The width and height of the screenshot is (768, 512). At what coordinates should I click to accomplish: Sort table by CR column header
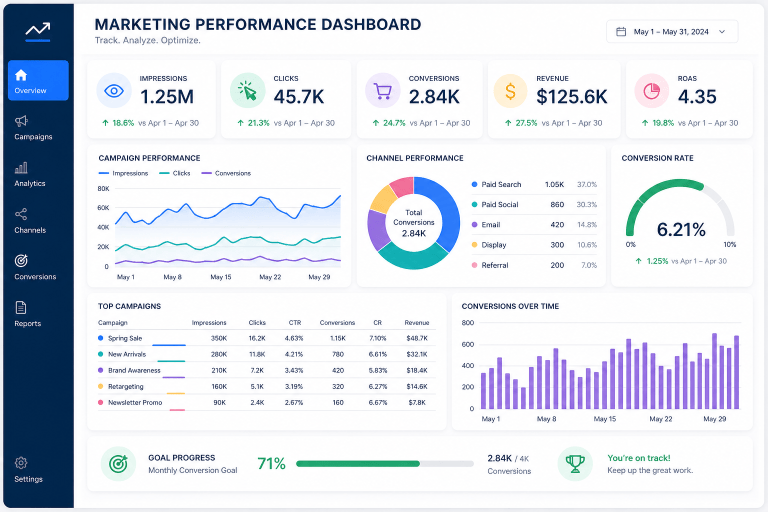point(378,323)
